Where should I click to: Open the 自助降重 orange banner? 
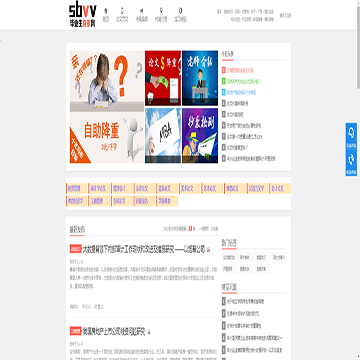point(107,138)
